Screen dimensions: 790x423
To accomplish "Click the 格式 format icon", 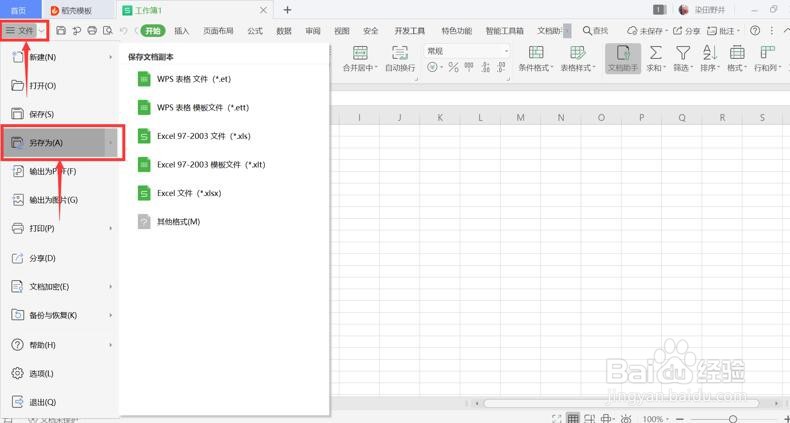I will pos(737,52).
